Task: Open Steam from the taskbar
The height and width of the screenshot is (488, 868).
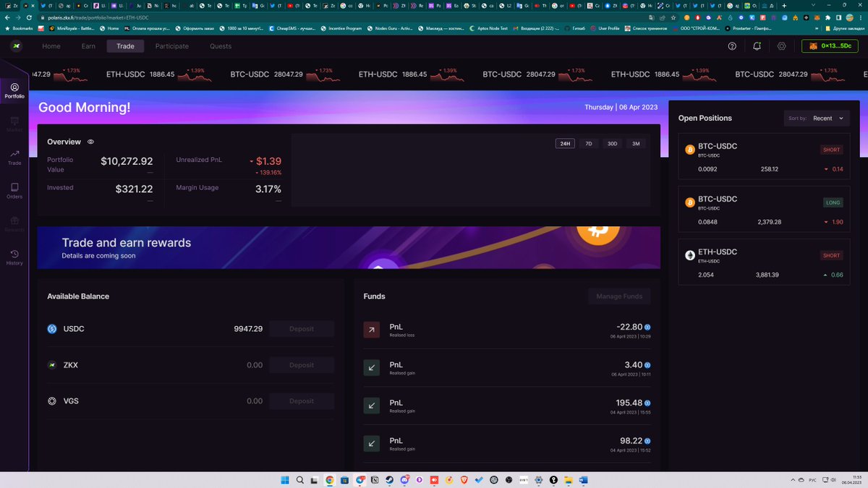Action: coord(389,480)
